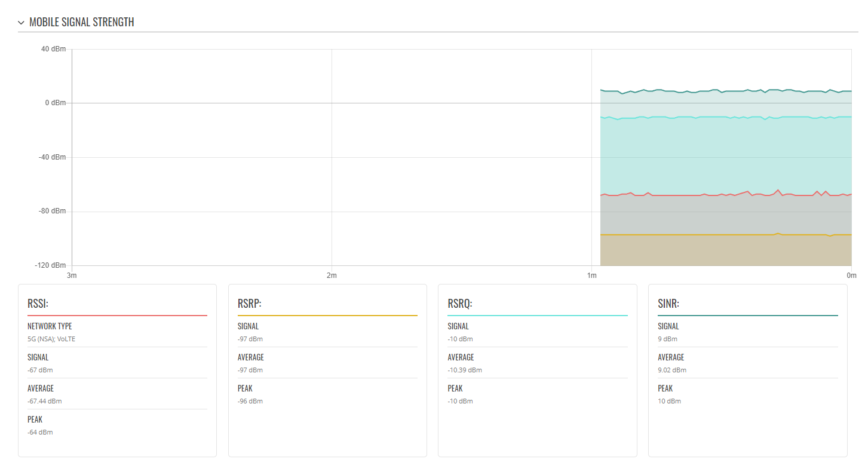Click the RSSI average -67.44 dBm

click(x=44, y=401)
